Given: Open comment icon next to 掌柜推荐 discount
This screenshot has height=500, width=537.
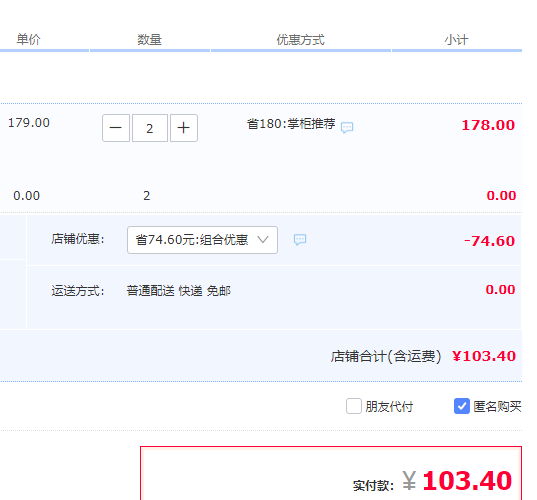Looking at the screenshot, I should (x=347, y=127).
